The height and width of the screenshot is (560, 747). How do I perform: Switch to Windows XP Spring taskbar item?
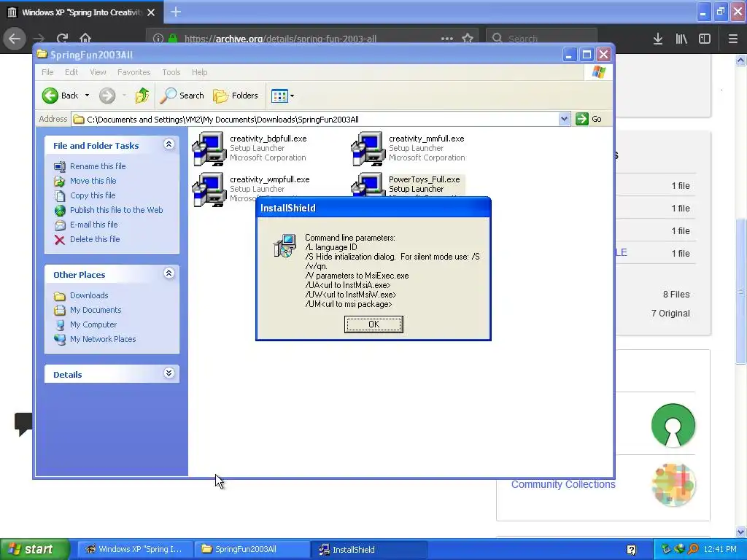pyautogui.click(x=135, y=549)
